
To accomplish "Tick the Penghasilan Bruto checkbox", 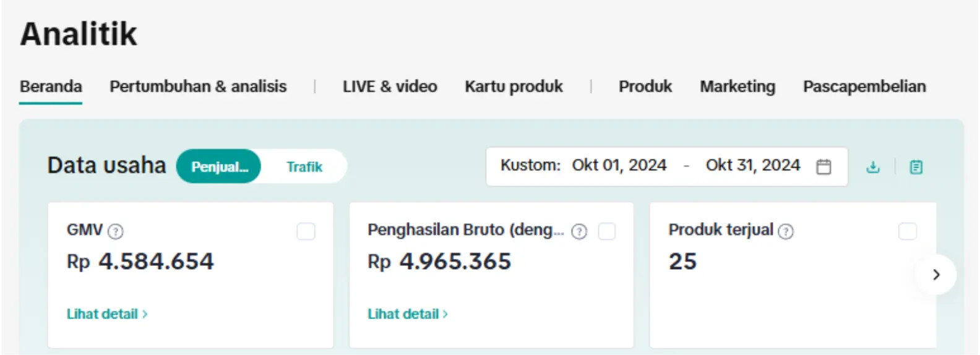I will (x=607, y=231).
